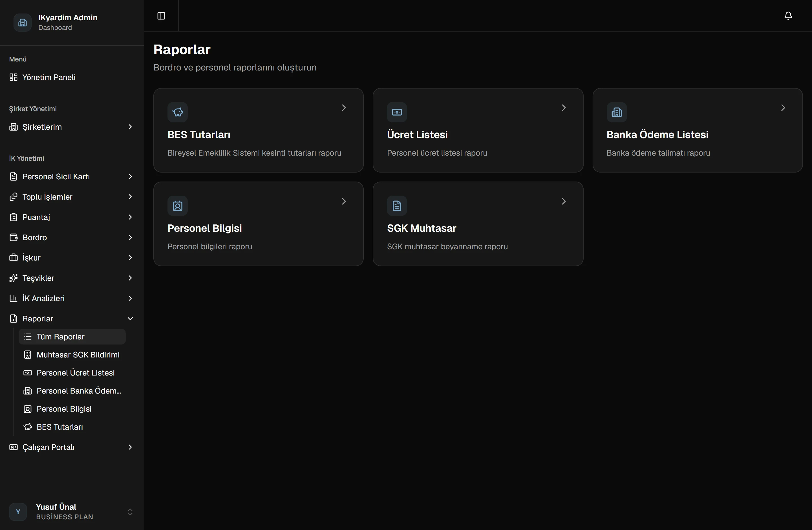Open the SGK Muhtasar report card title
The width and height of the screenshot is (812, 530).
(421, 228)
